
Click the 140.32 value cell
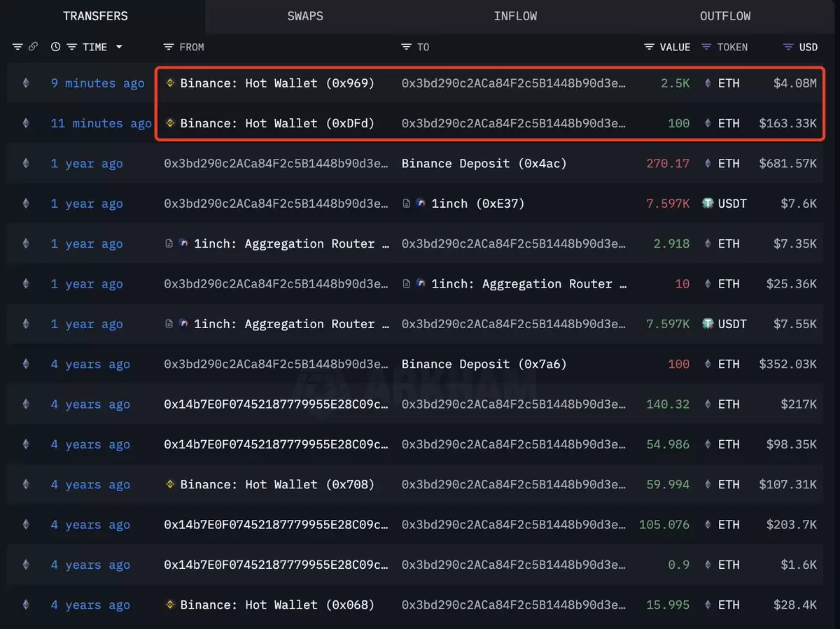pos(668,404)
